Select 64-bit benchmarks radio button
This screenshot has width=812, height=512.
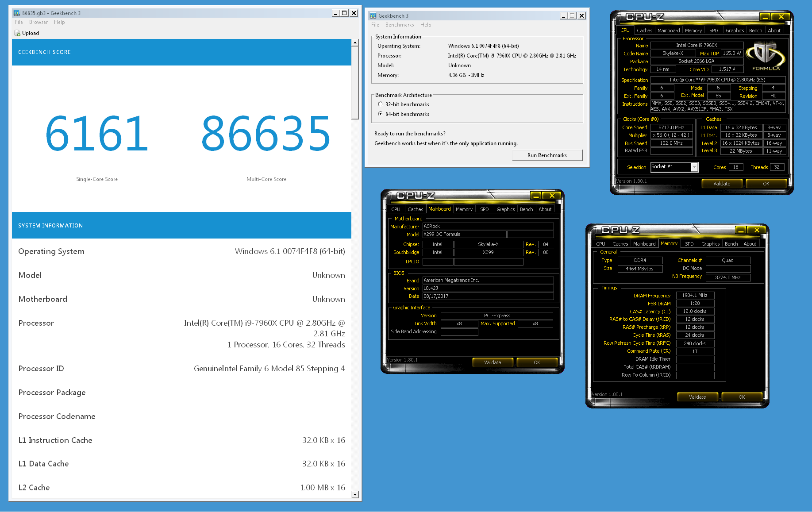(x=380, y=114)
